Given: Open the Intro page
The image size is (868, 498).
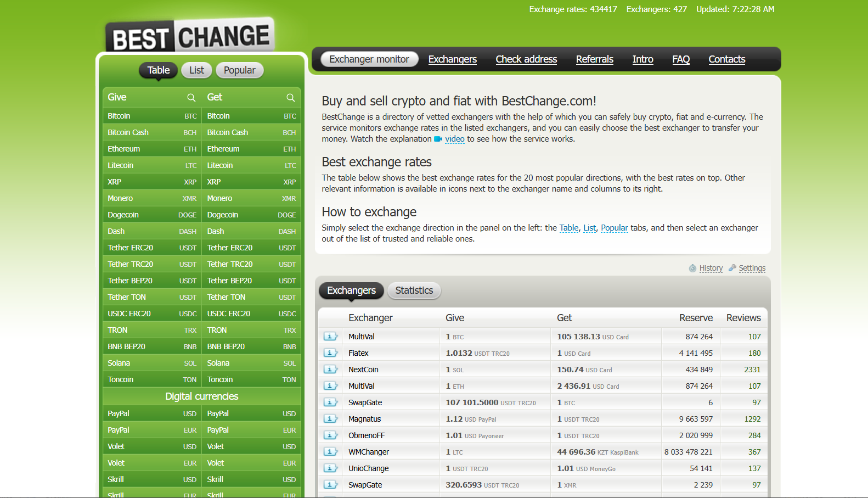Looking at the screenshot, I should tap(643, 59).
